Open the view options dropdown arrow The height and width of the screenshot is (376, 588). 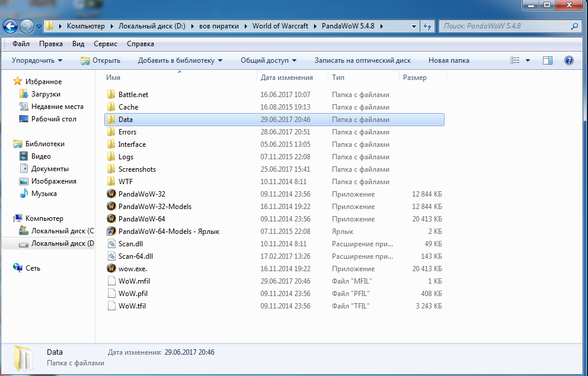(x=528, y=60)
